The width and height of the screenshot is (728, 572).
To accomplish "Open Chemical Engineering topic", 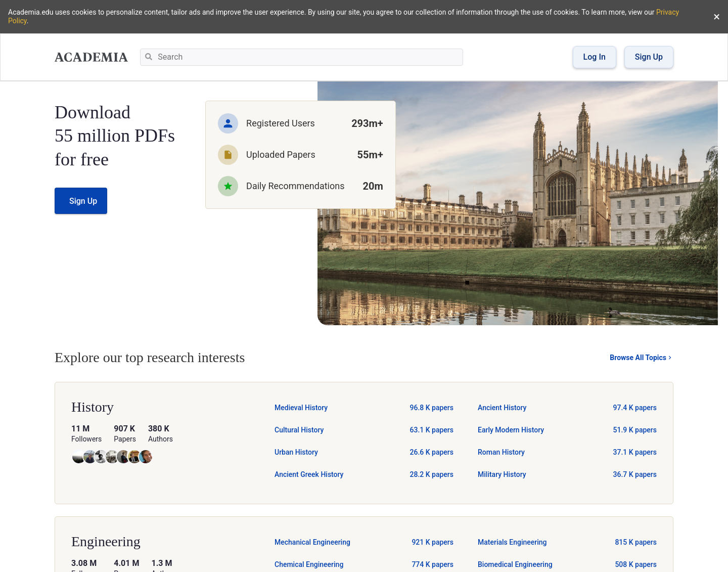I will (309, 564).
